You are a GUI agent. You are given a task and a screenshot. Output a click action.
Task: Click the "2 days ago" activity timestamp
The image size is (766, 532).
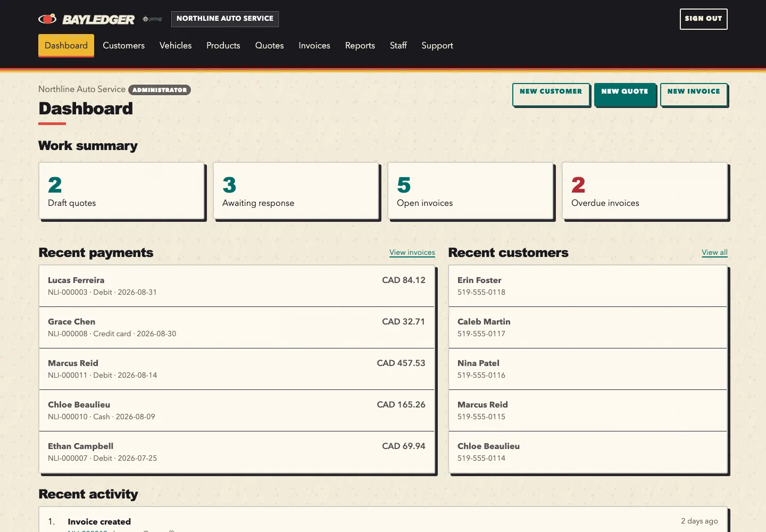[x=700, y=521]
